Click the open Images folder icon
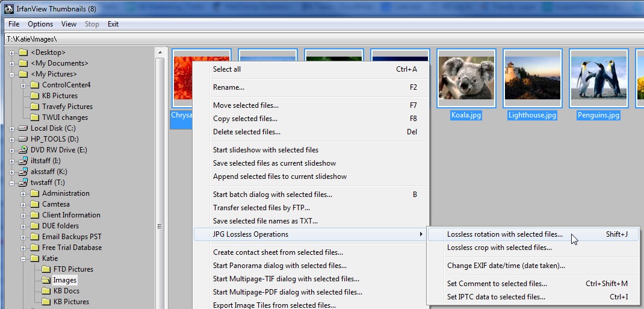 point(48,280)
